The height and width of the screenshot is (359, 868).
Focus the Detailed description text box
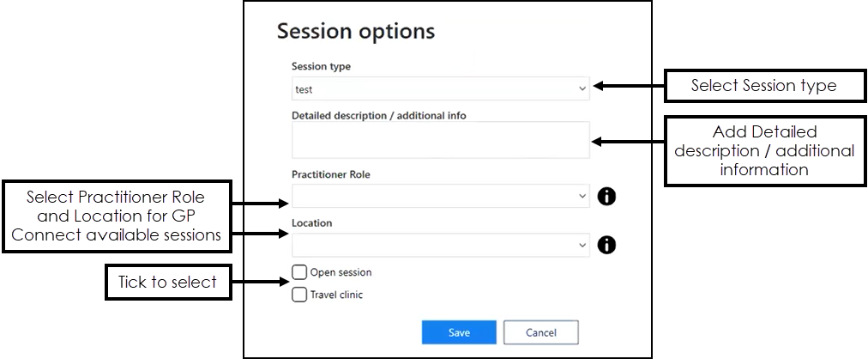tap(441, 140)
